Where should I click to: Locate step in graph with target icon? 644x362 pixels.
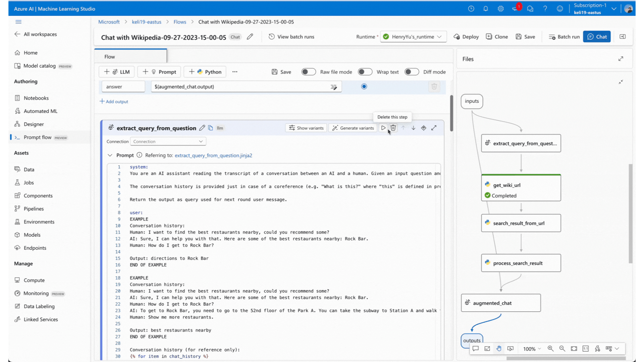pos(424,128)
